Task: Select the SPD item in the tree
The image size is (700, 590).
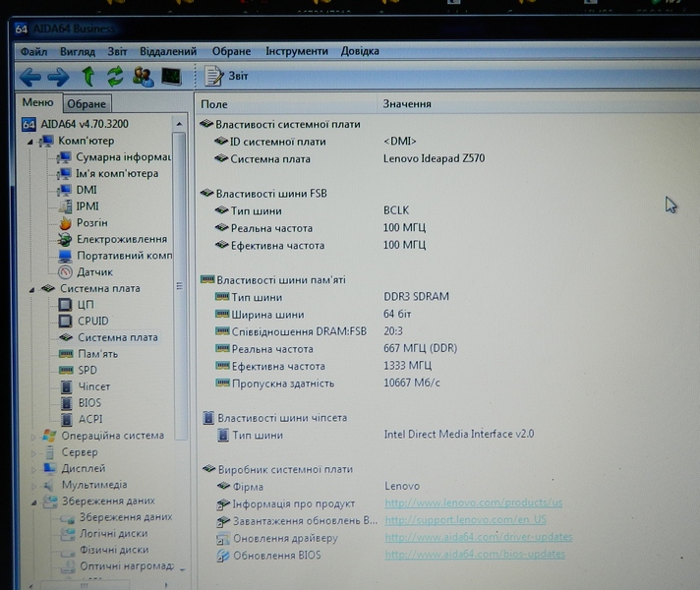Action: click(87, 371)
